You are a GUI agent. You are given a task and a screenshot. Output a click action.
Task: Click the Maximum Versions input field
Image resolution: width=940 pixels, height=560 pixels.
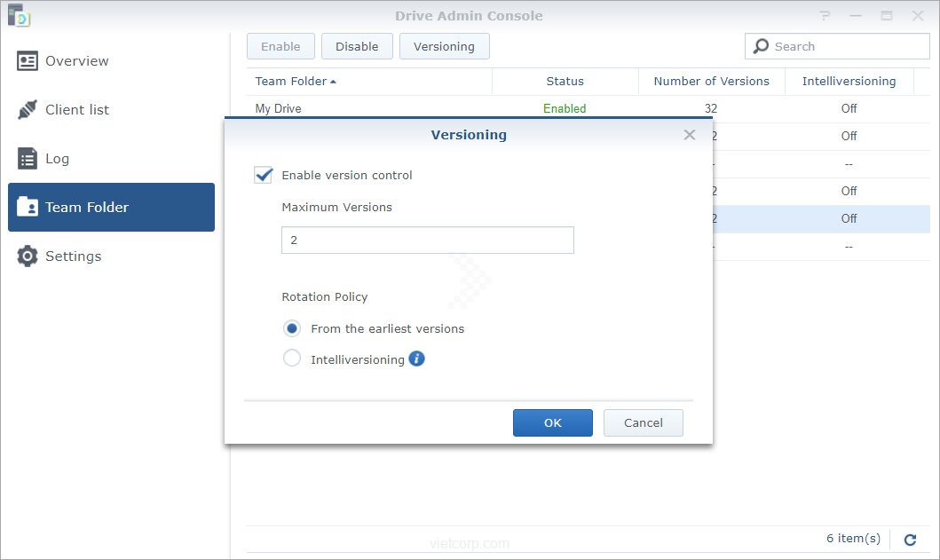click(x=427, y=241)
